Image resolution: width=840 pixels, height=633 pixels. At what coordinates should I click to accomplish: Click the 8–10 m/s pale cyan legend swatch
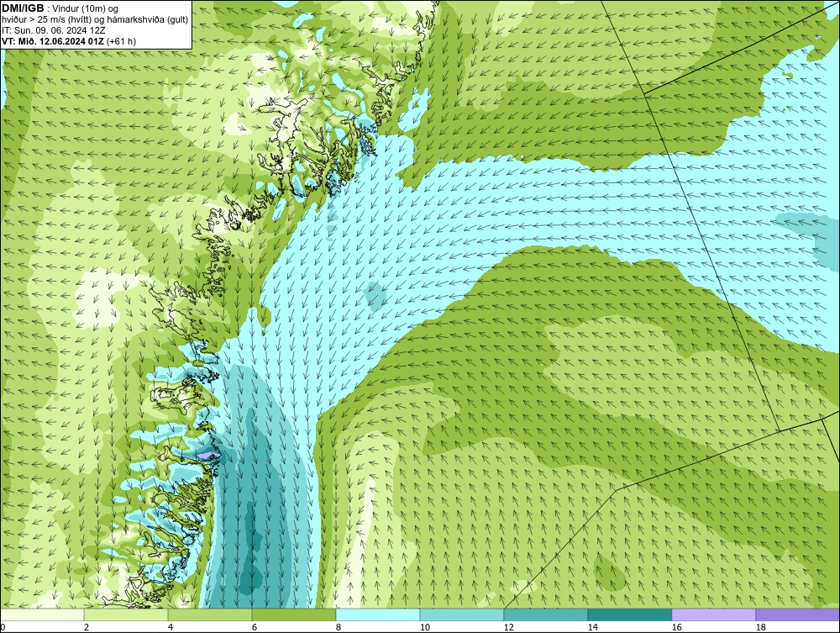click(378, 615)
